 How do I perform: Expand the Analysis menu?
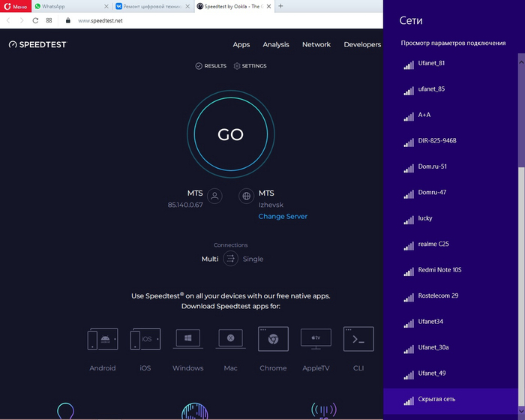point(276,44)
